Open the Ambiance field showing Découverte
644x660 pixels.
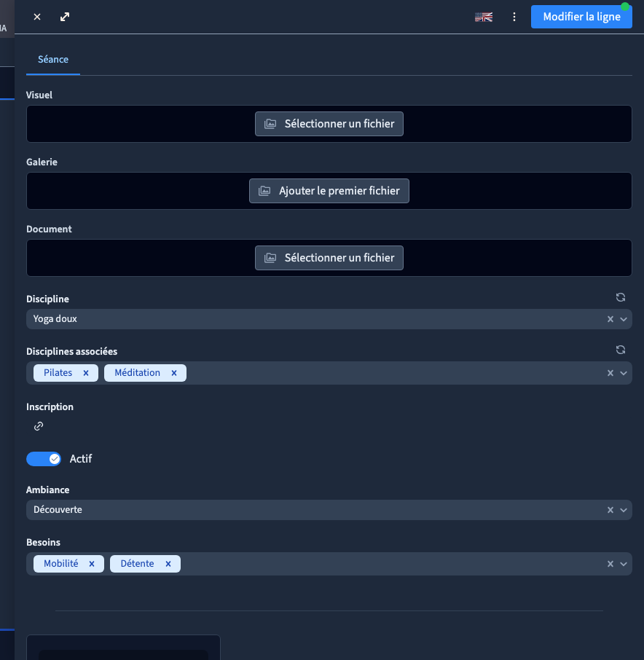pos(329,510)
